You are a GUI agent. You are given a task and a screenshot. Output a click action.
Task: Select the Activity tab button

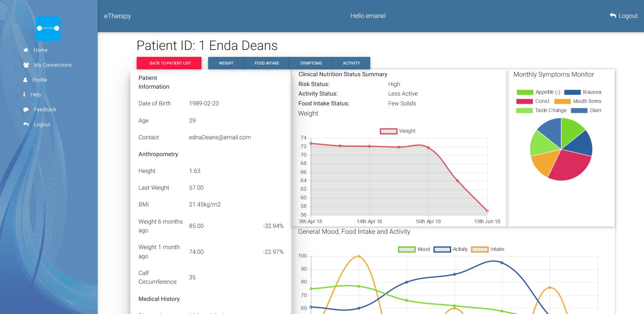(x=351, y=63)
